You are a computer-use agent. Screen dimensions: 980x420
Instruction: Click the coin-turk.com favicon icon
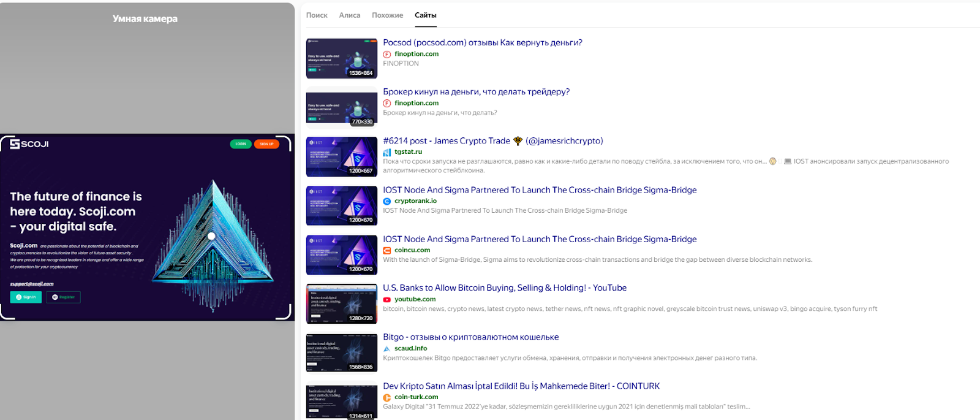coord(386,398)
